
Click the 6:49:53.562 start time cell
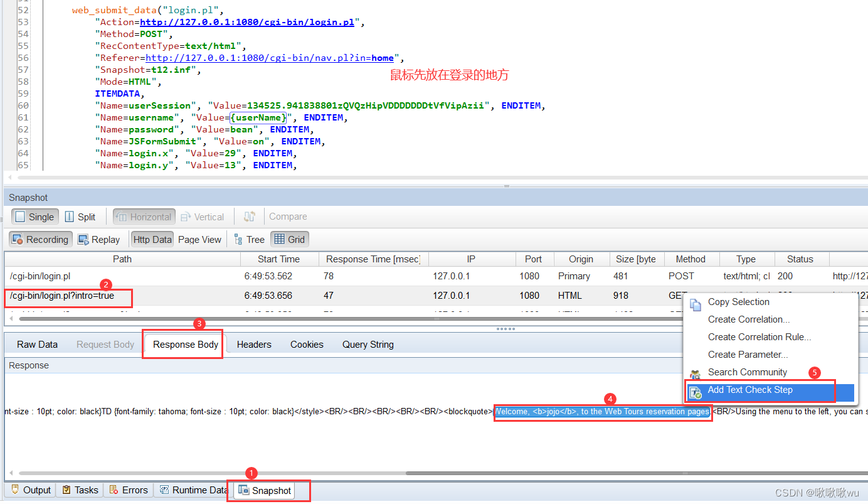pyautogui.click(x=268, y=276)
